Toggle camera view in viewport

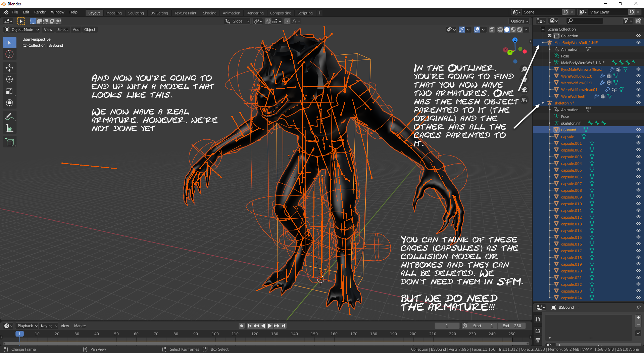tap(524, 90)
